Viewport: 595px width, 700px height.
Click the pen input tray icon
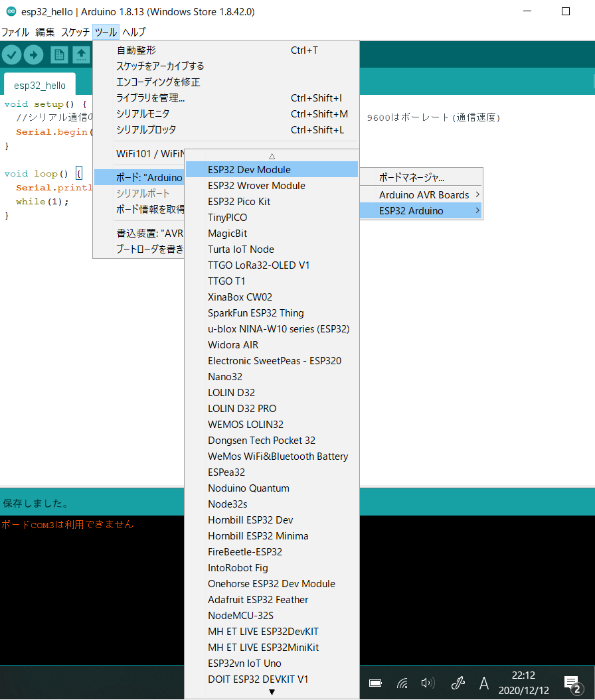tap(458, 683)
